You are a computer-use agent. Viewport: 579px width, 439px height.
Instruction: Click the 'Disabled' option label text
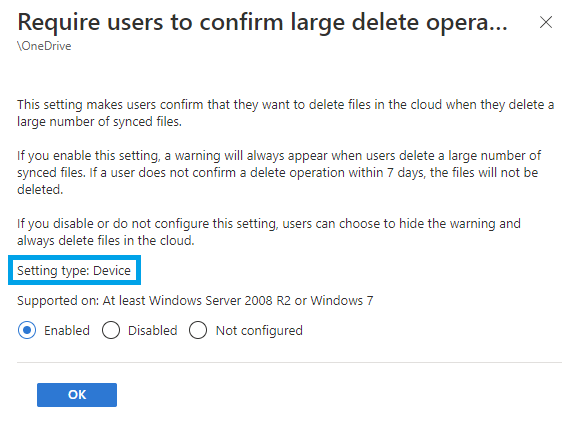tap(153, 330)
